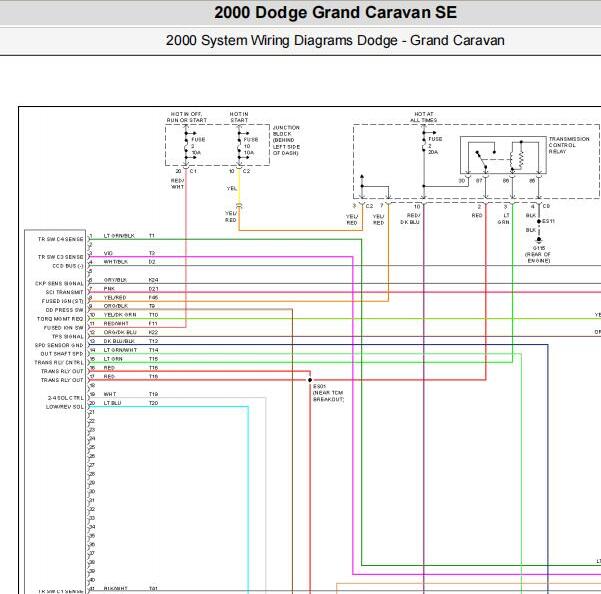The width and height of the screenshot is (601, 594).
Task: Click the 'TPS SIGNAL' pin label
Action: tap(67, 336)
